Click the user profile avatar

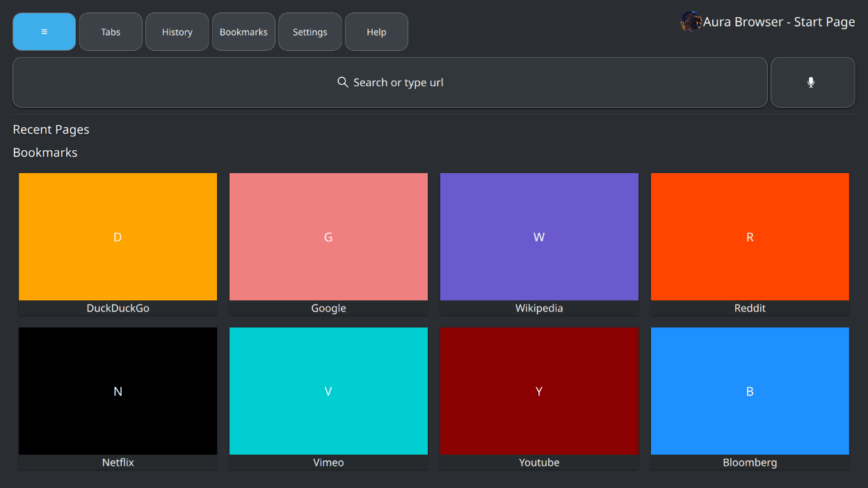691,22
